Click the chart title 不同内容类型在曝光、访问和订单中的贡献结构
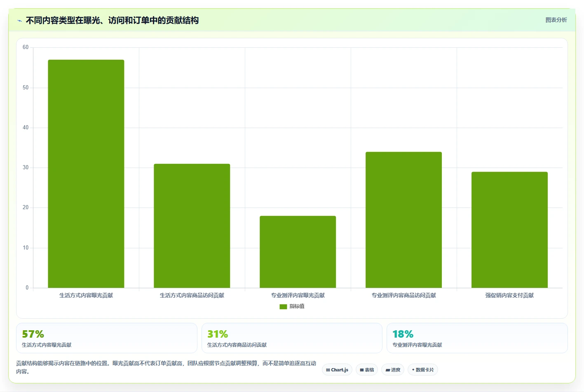This screenshot has height=392, width=584. (112, 21)
